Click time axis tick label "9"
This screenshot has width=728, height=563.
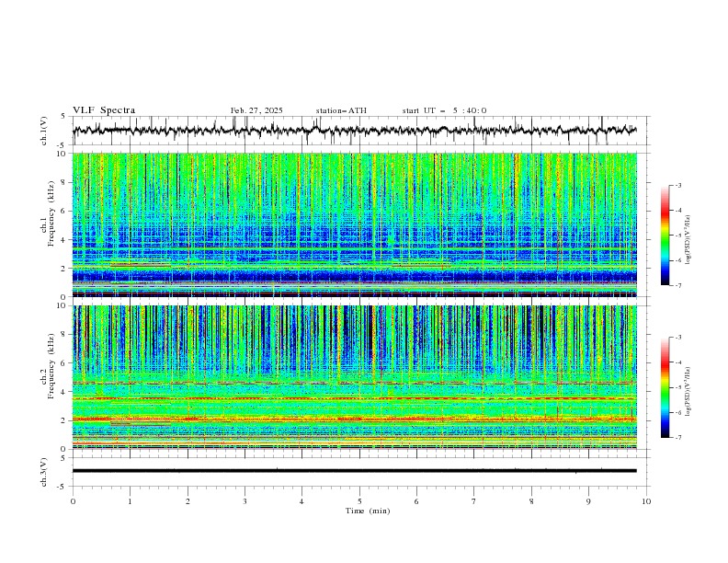coord(588,501)
